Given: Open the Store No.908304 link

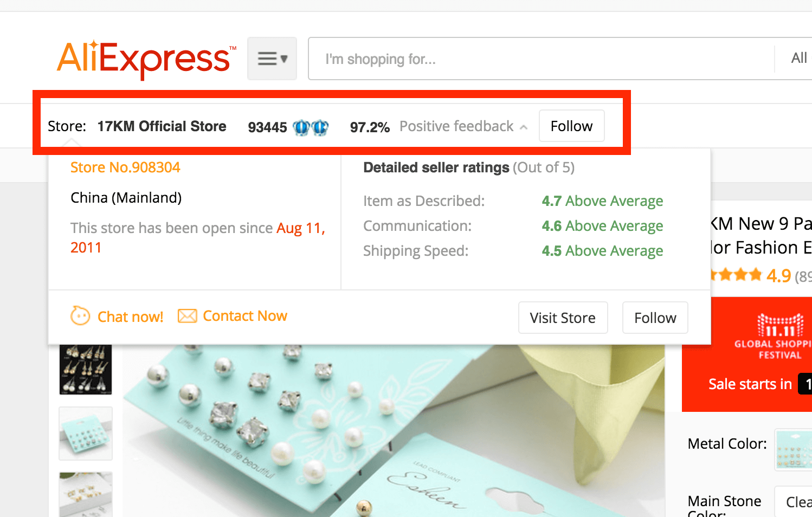Looking at the screenshot, I should click(x=125, y=167).
